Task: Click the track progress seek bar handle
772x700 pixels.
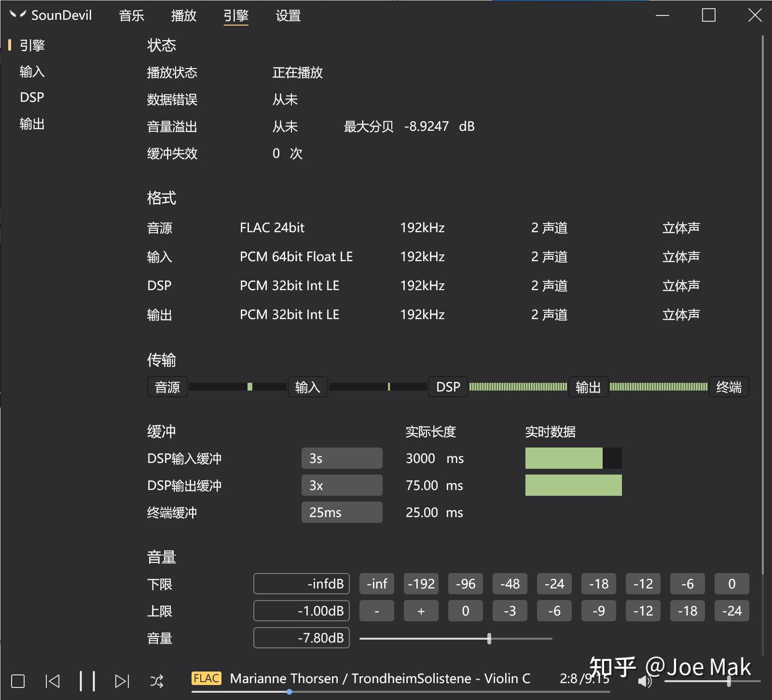Action: pos(289,692)
